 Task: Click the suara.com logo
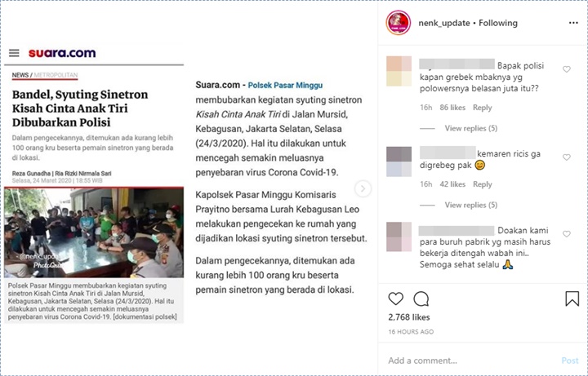pyautogui.click(x=62, y=53)
